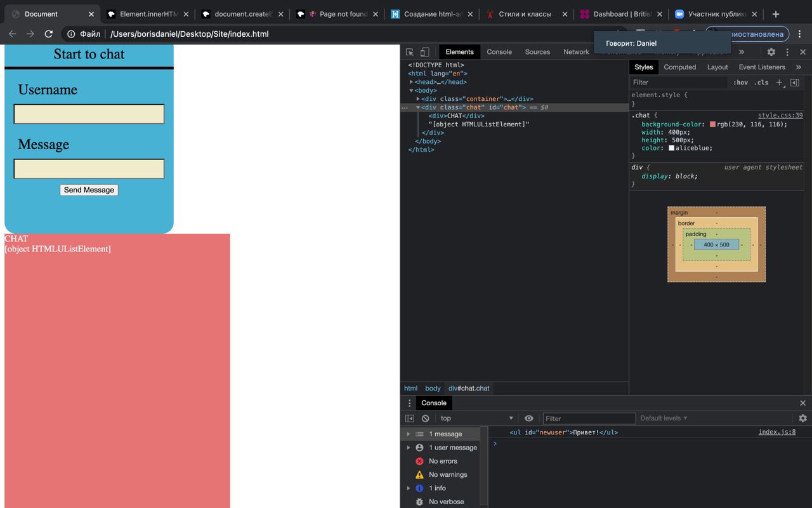The image size is (812, 508).
Task: Click the Username input field
Action: click(89, 114)
